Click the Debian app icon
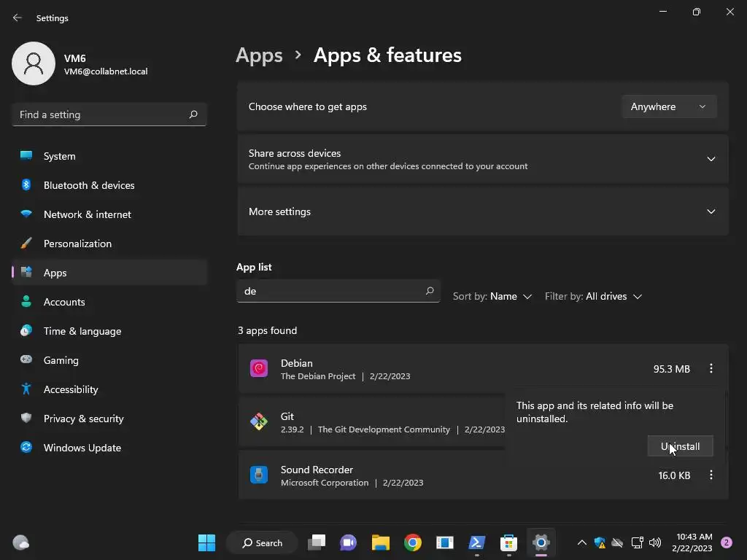Viewport: 747px width, 560px height. 259,368
